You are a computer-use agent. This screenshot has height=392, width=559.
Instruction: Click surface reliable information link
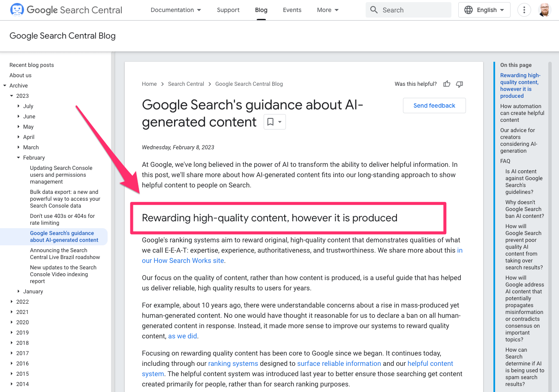[339, 364]
